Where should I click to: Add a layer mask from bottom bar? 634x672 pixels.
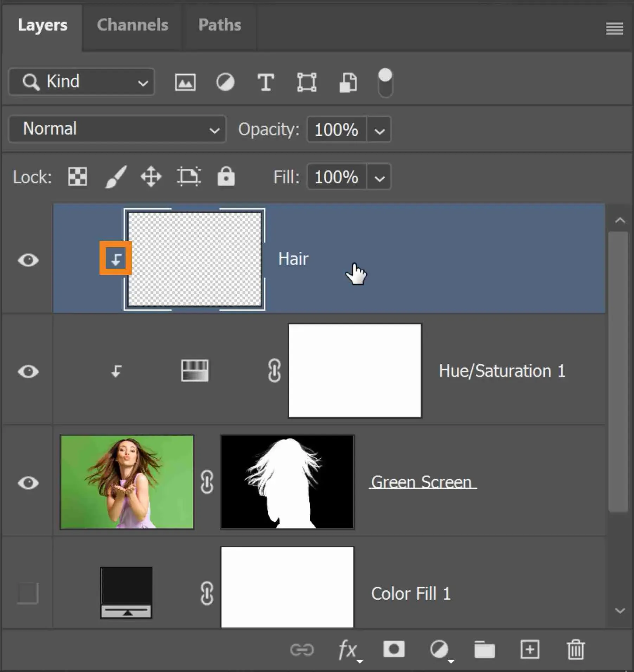coord(393,649)
